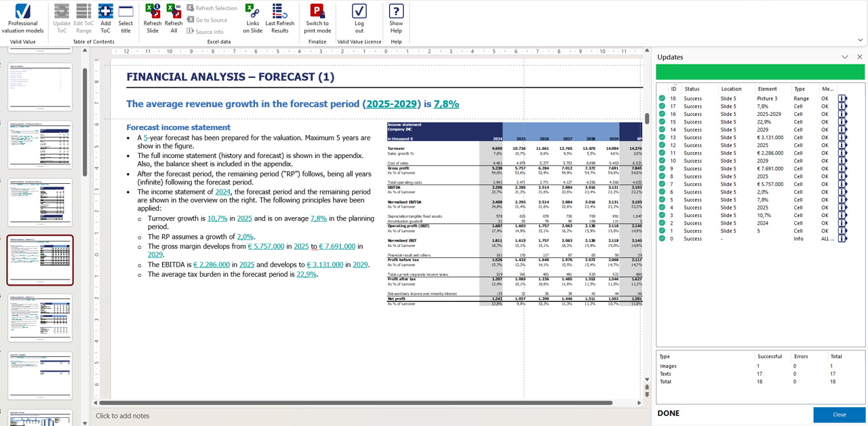The image size is (868, 426).
Task: Open Professional valuation models
Action: tap(22, 19)
